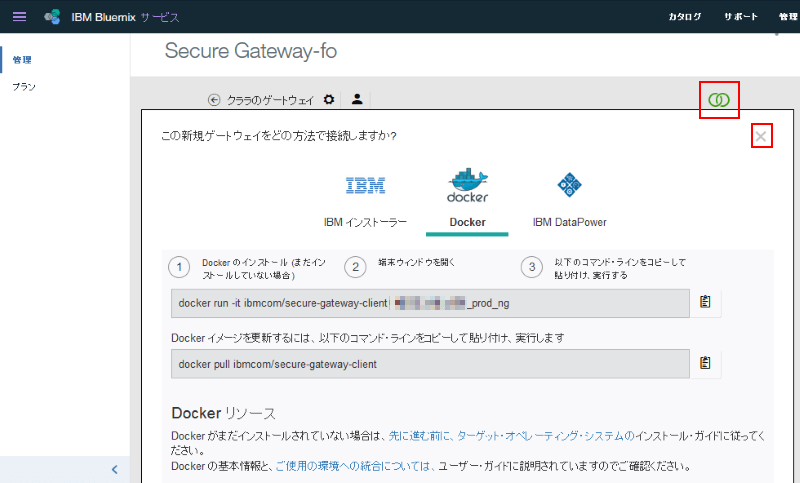The image size is (800, 483).
Task: Switch to Docker tab label
Action: (467, 222)
